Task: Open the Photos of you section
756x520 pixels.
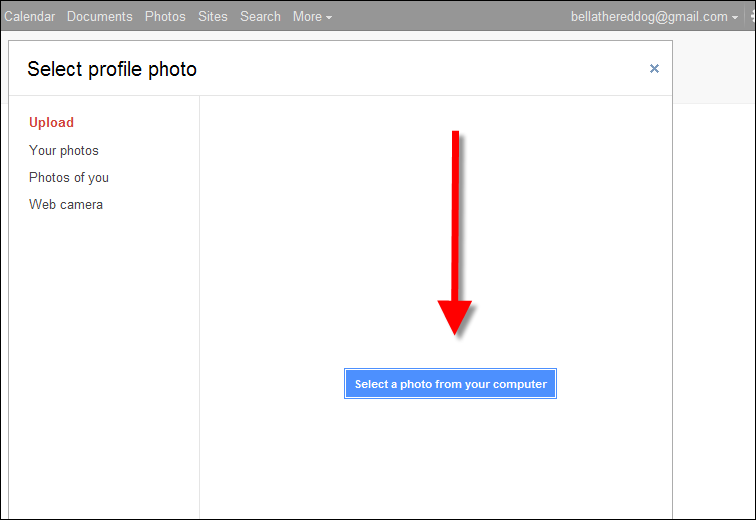Action: click(69, 177)
